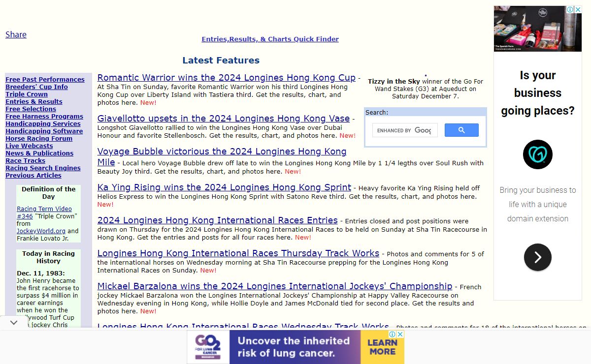
Task: Open Romantic Warrior wins Hong Kong Cup article
Action: click(x=226, y=78)
